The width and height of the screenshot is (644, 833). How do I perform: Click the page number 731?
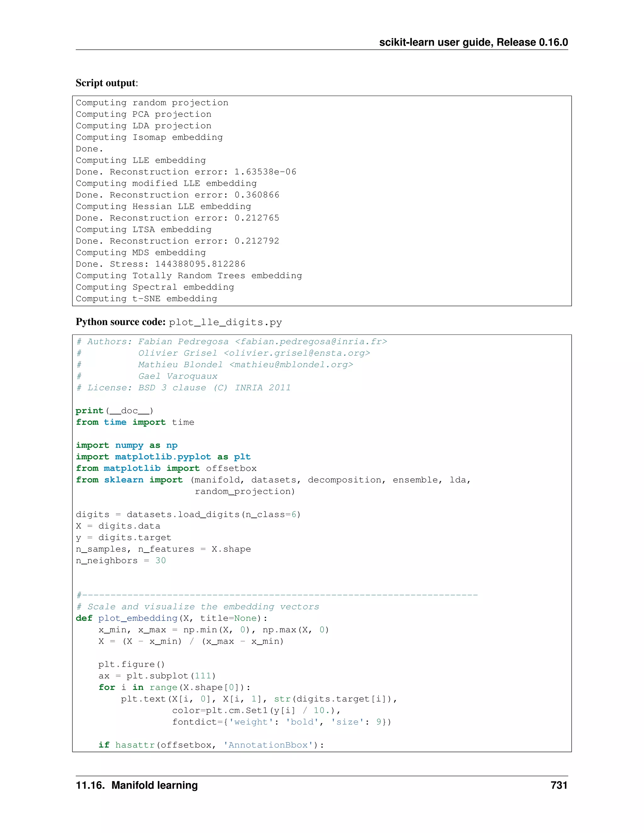click(559, 785)
